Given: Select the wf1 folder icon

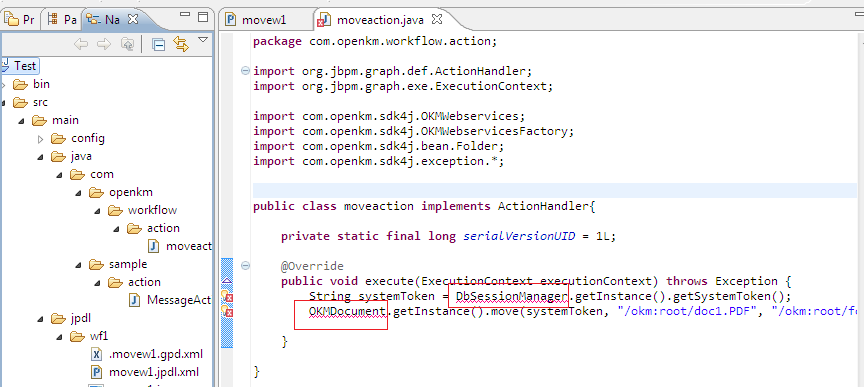Looking at the screenshot, I should pyautogui.click(x=77, y=336).
